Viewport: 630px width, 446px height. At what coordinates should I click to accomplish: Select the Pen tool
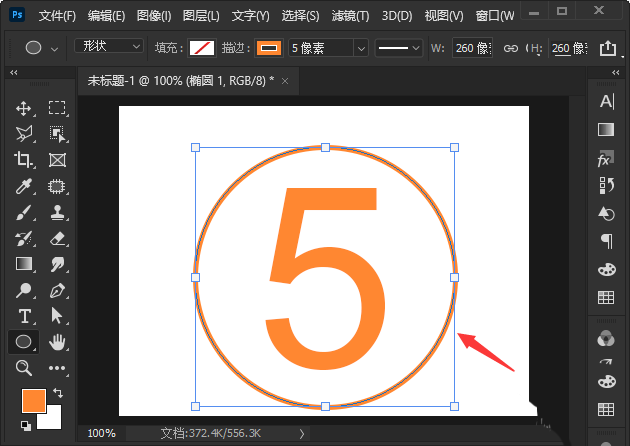pyautogui.click(x=57, y=291)
